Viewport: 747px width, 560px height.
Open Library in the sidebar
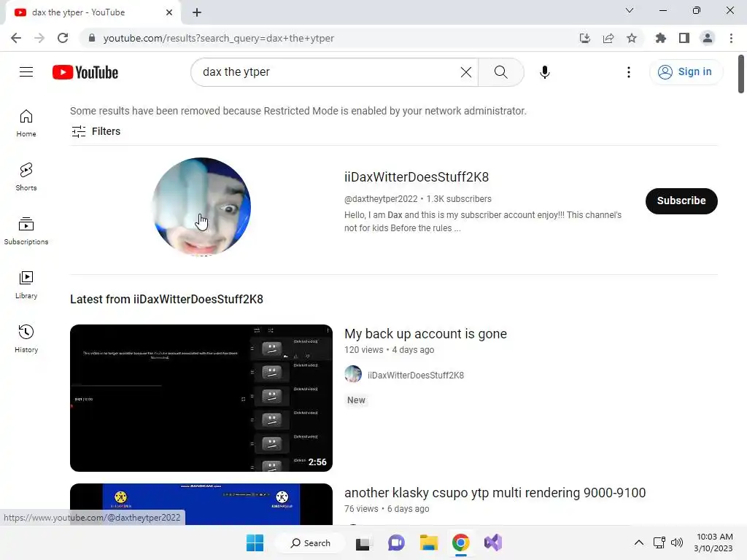coord(26,284)
